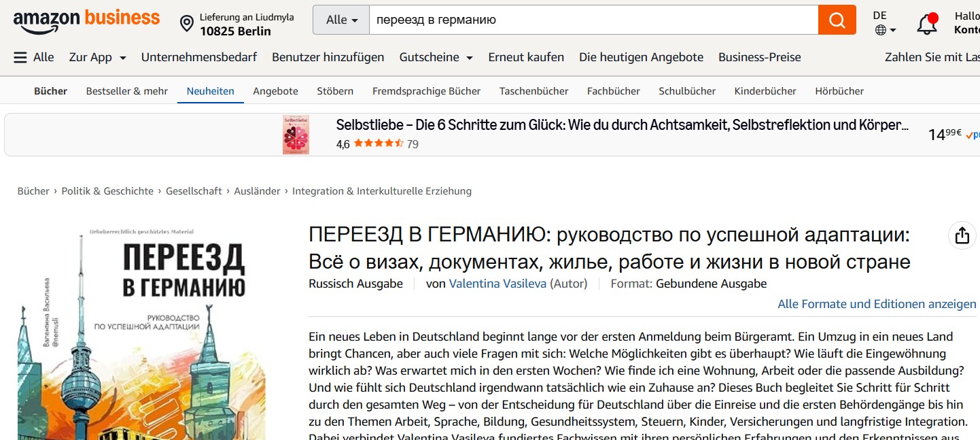Select the Schulbücher tab
Screen dimensions: 980x440
click(x=687, y=91)
